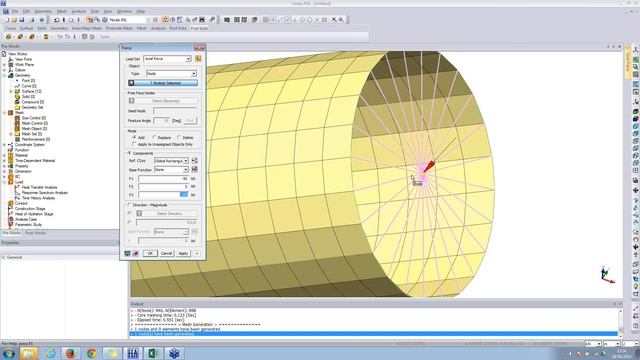This screenshot has width=640, height=360.
Task: Click the red icon next to the OK button
Action: 136,253
